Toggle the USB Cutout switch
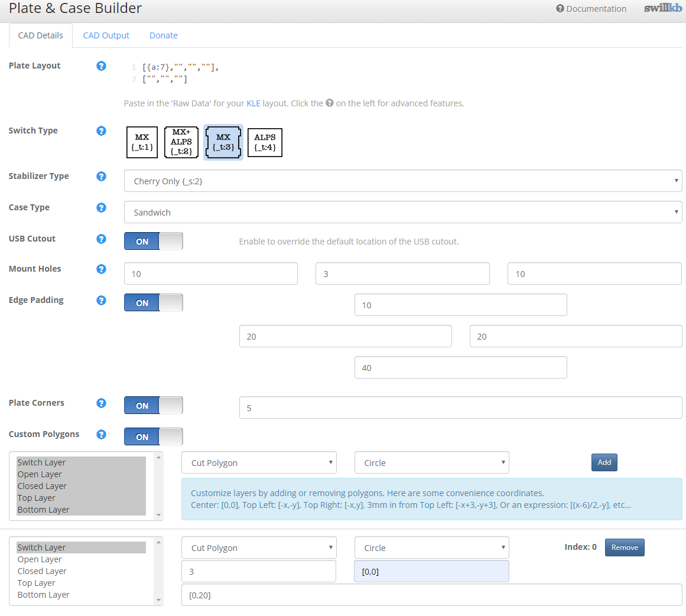 (x=153, y=242)
